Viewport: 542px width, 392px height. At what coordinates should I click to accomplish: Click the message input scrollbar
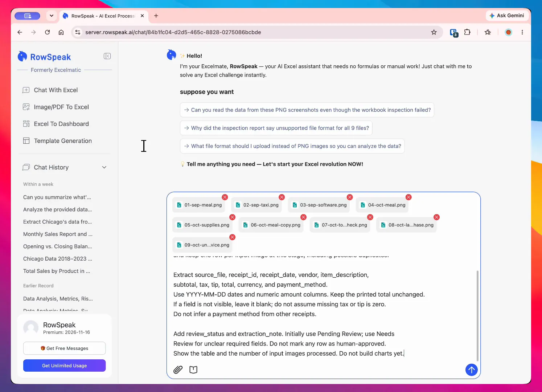pos(477,316)
